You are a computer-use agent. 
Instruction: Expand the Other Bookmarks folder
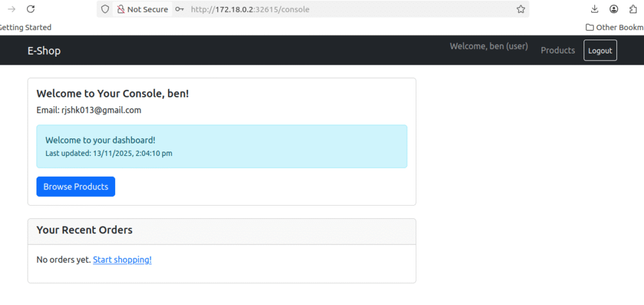point(614,27)
